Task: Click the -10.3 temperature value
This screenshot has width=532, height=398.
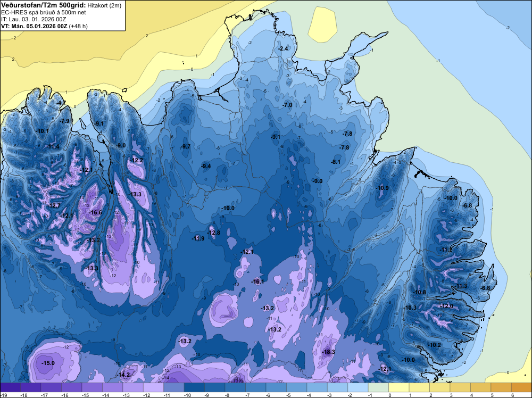Action: point(410,308)
